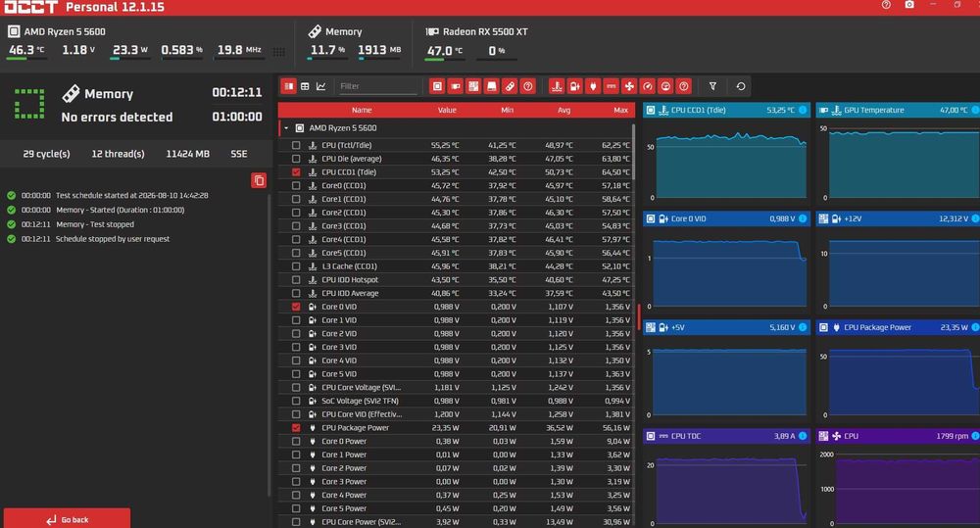Click the Memory usage 11.7 % indicator
The width and height of the screenshot is (980, 528).
327,50
